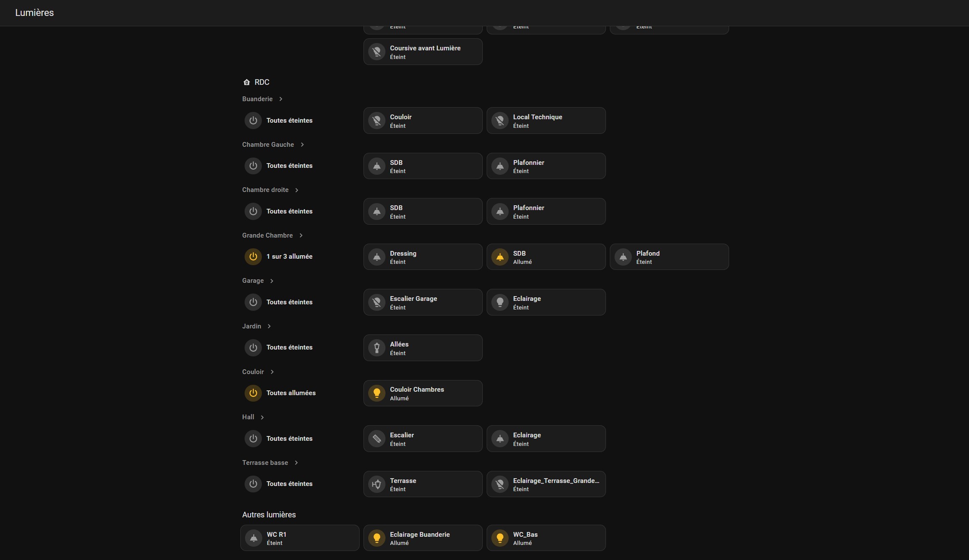Image resolution: width=969 pixels, height=560 pixels.
Task: Click the Eclairage Buanderie light tile
Action: [423, 538]
